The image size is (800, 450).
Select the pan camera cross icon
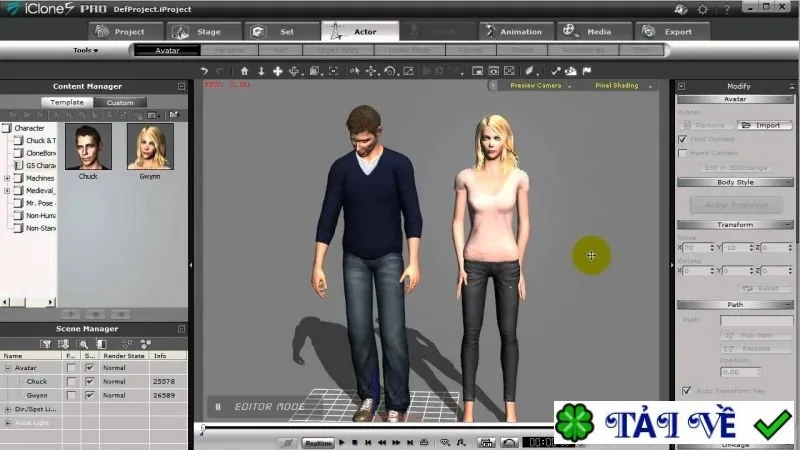click(x=278, y=71)
